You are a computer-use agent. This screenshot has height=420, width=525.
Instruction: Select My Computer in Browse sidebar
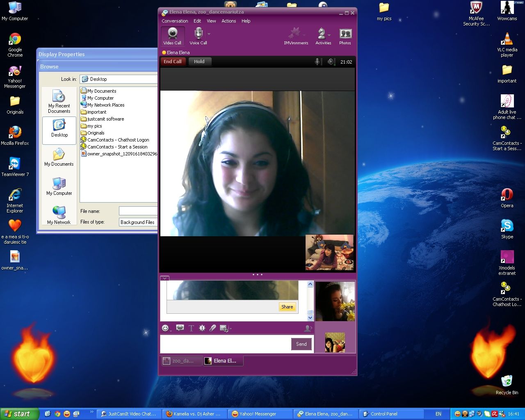(59, 186)
